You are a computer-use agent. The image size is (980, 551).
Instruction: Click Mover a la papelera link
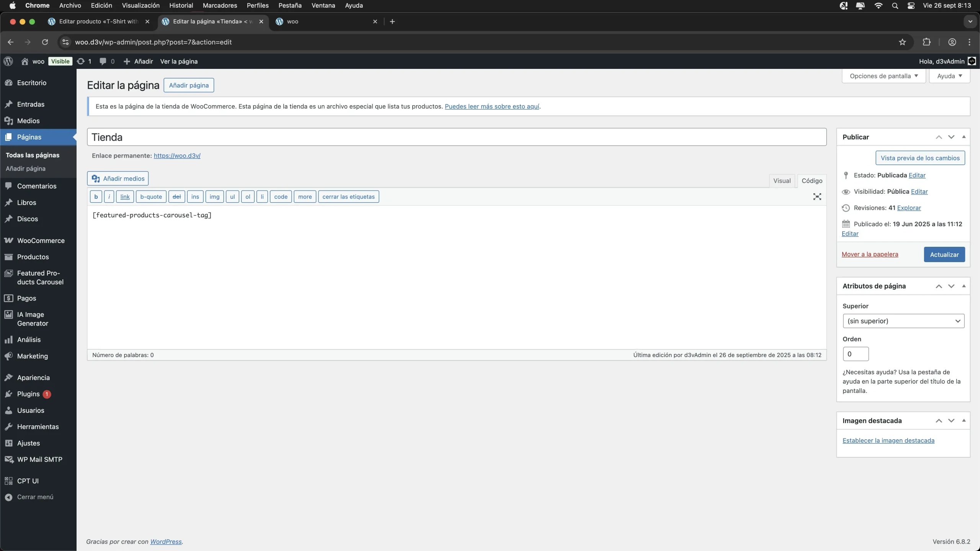tap(870, 254)
